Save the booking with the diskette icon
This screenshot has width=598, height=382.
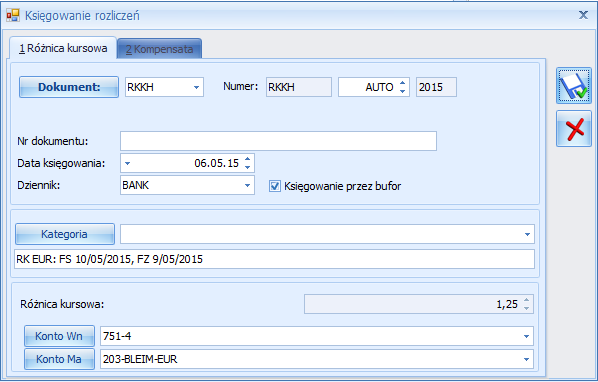click(574, 86)
